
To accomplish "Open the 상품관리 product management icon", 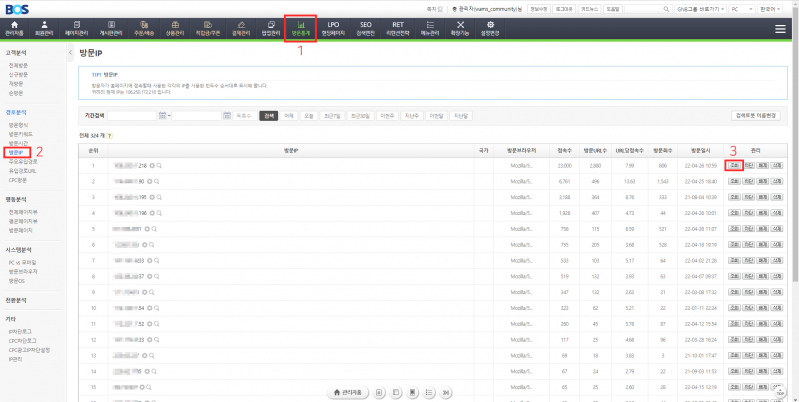I will (x=175, y=29).
